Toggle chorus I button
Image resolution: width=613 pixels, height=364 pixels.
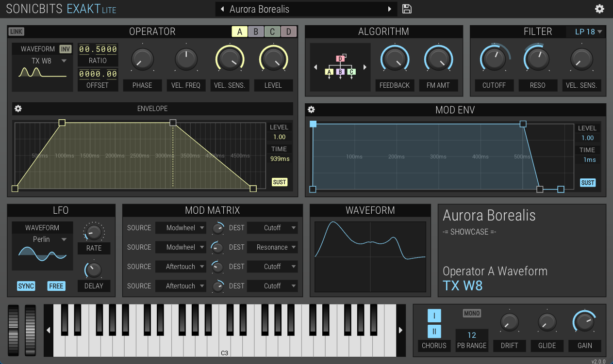click(434, 316)
